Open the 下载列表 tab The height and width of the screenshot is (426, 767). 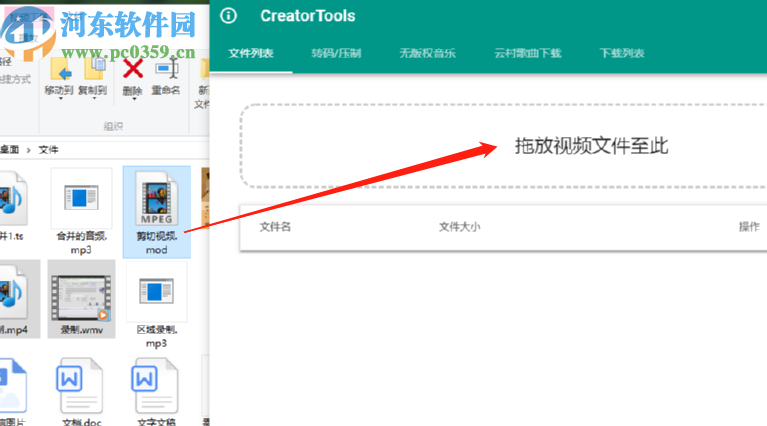622,53
